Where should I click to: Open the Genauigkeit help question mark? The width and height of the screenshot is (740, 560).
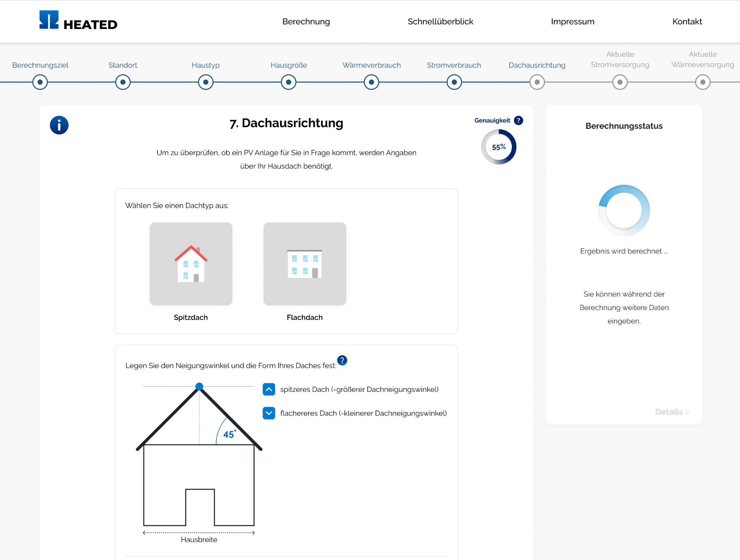click(x=518, y=120)
